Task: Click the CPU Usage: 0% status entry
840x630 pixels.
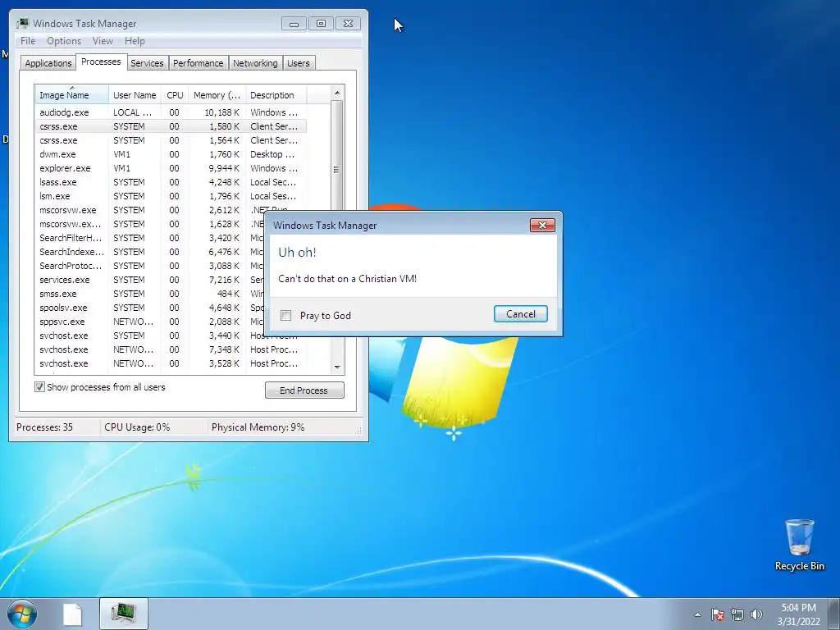Action: pyautogui.click(x=137, y=427)
